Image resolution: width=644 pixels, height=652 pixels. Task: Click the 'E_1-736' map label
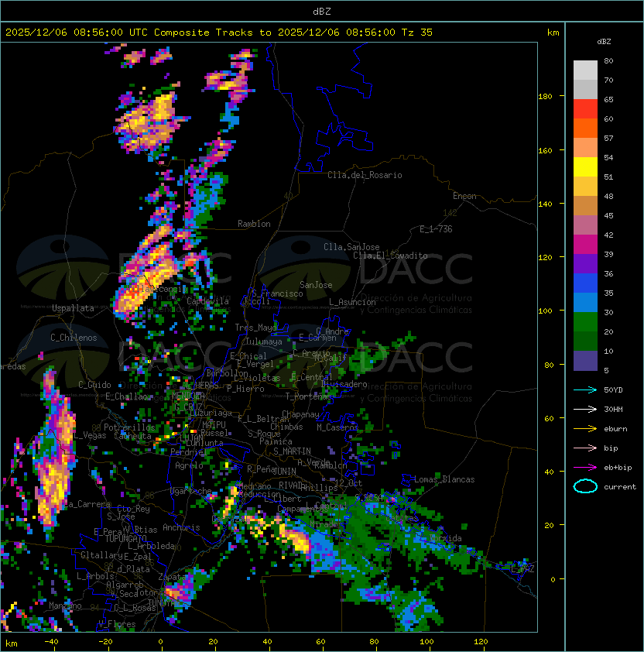(436, 229)
